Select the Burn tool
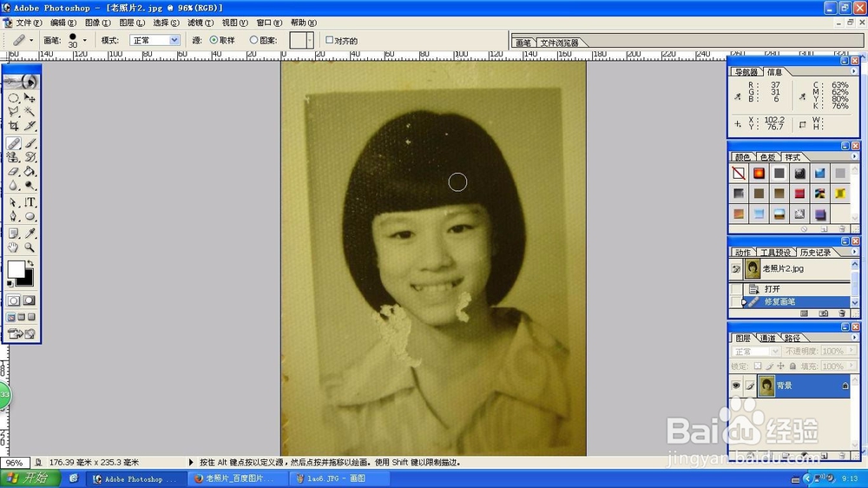Screen dimensions: 868x488 [30, 185]
